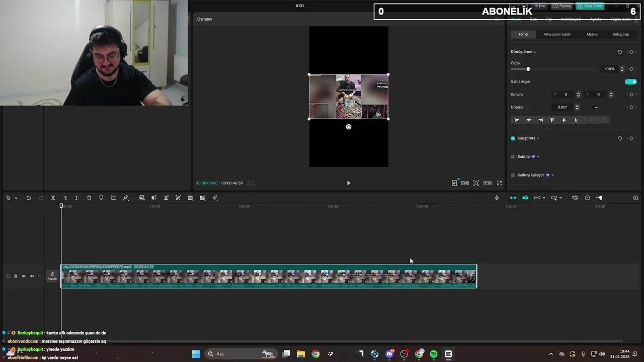Click the Pro upgrade button
This screenshot has width=644, height=362.
(540, 6)
